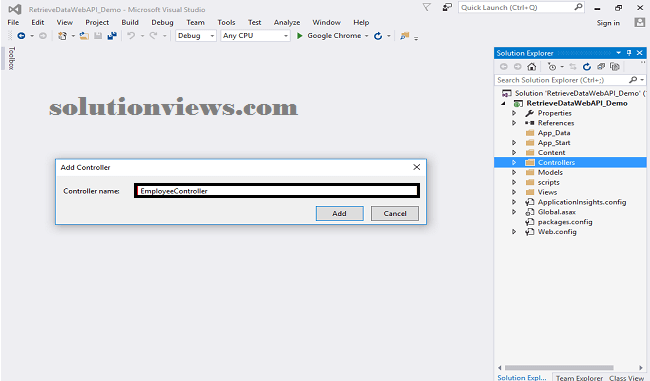Start debugging with the green play icon
Image resolution: width=650 pixels, height=381 pixels.
(300, 36)
